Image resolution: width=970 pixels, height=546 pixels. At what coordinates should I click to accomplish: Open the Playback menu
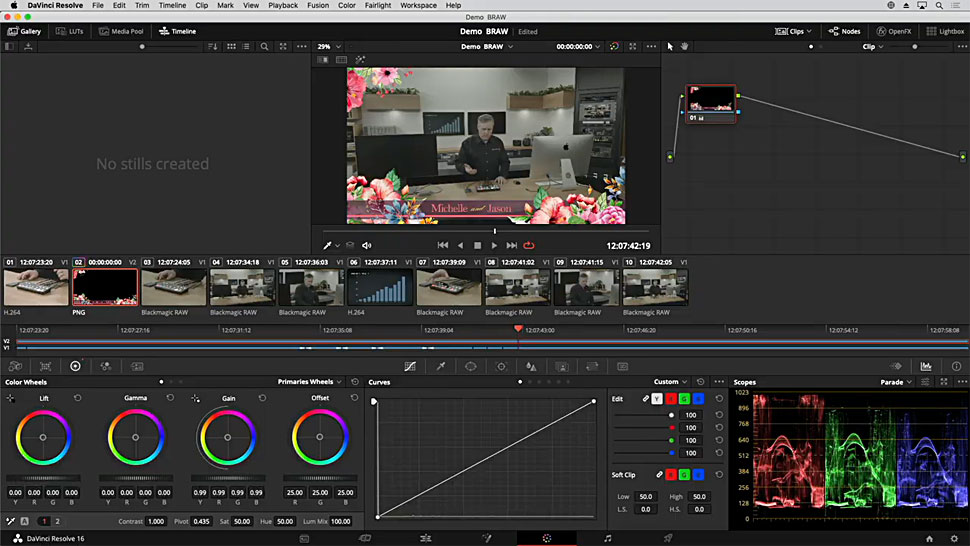pyautogui.click(x=283, y=5)
